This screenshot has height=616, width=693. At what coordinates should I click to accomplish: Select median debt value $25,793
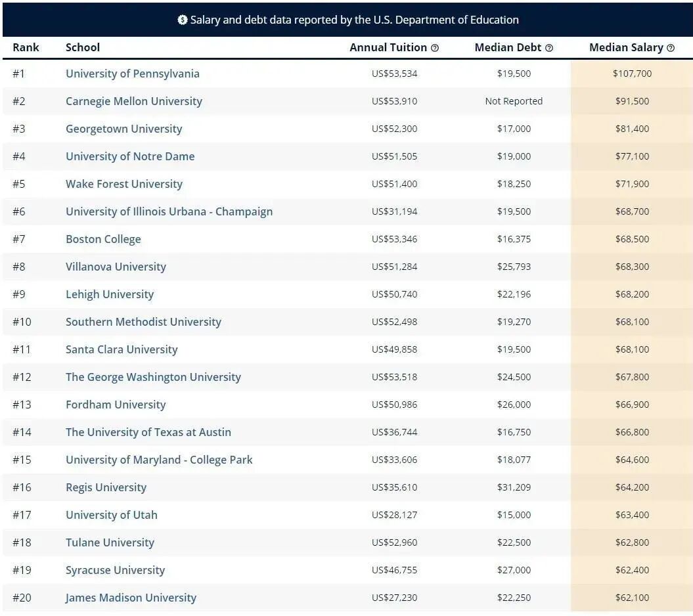pos(514,267)
